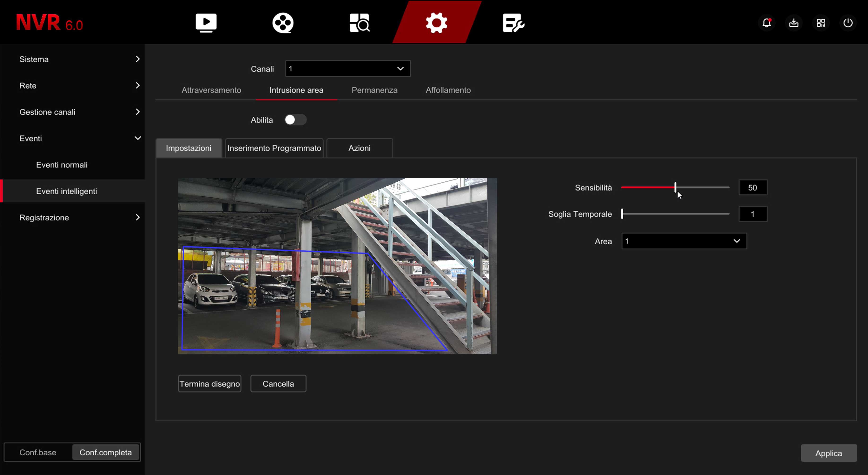Image resolution: width=868 pixels, height=475 pixels.
Task: Open the recording/file management module
Action: point(282,22)
